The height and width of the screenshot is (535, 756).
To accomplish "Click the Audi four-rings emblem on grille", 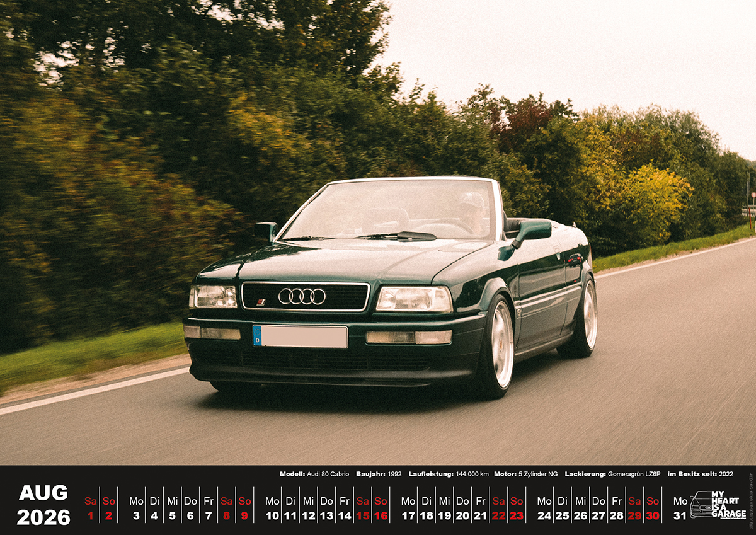I will 302,296.
